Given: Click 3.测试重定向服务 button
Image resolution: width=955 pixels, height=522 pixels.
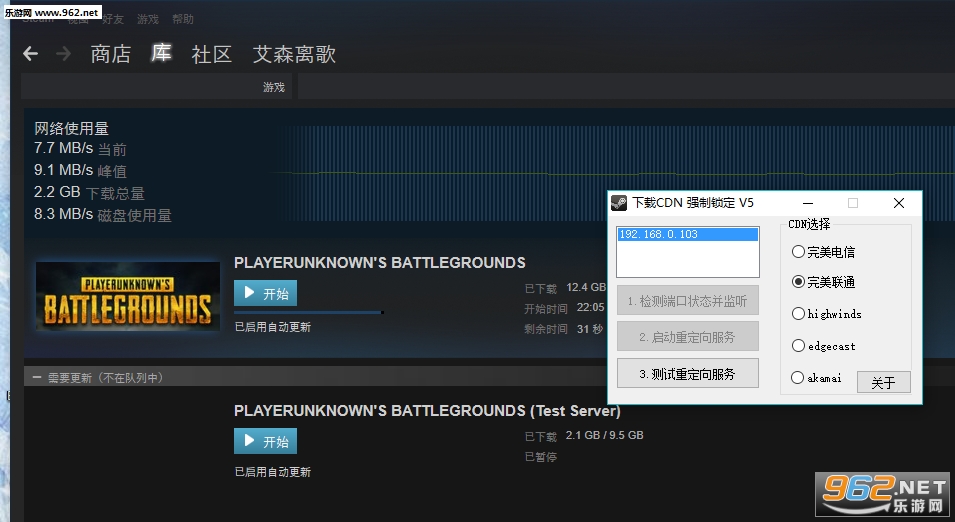Looking at the screenshot, I should point(688,374).
